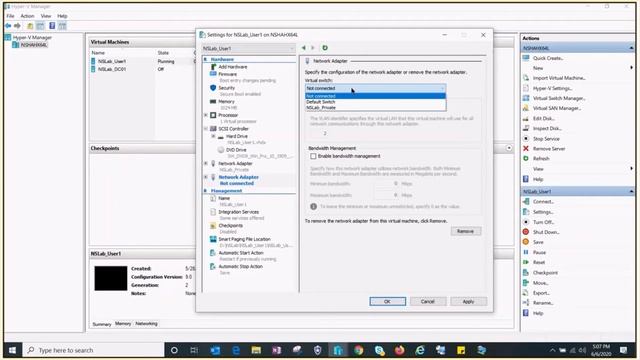Select Automatic Start Action item
The image size is (640, 360).
240,253
